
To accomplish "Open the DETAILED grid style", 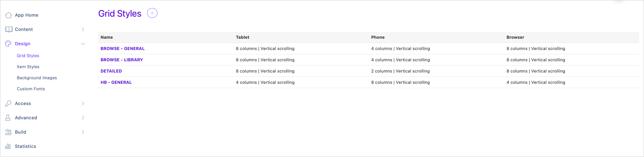I will coord(111,71).
